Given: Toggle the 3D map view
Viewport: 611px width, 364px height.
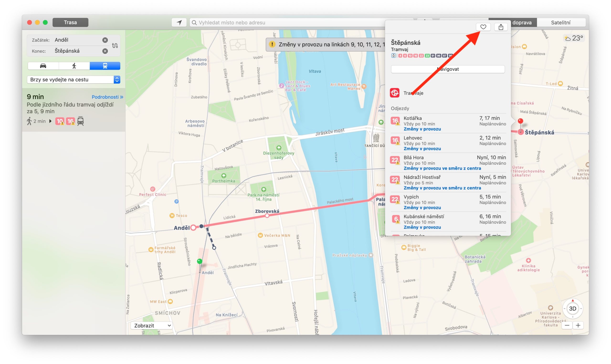Looking at the screenshot, I should tap(572, 308).
